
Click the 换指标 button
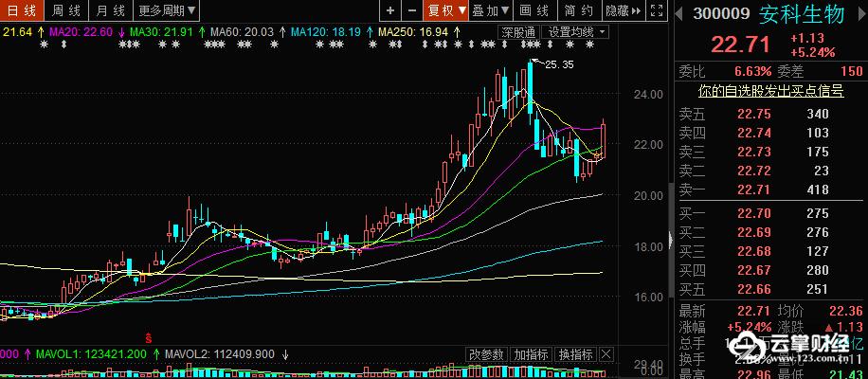(574, 354)
